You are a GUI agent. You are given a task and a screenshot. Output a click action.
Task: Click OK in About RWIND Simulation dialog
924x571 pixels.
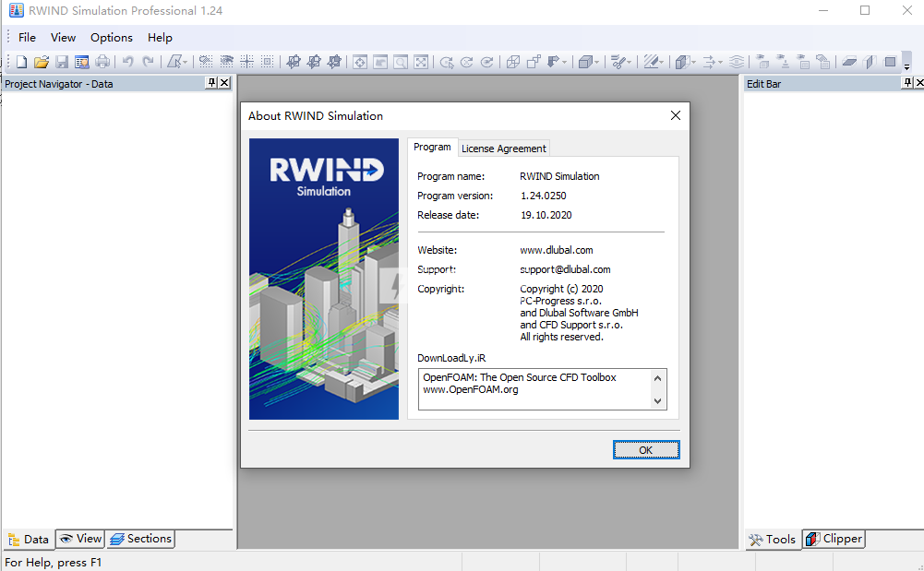646,450
